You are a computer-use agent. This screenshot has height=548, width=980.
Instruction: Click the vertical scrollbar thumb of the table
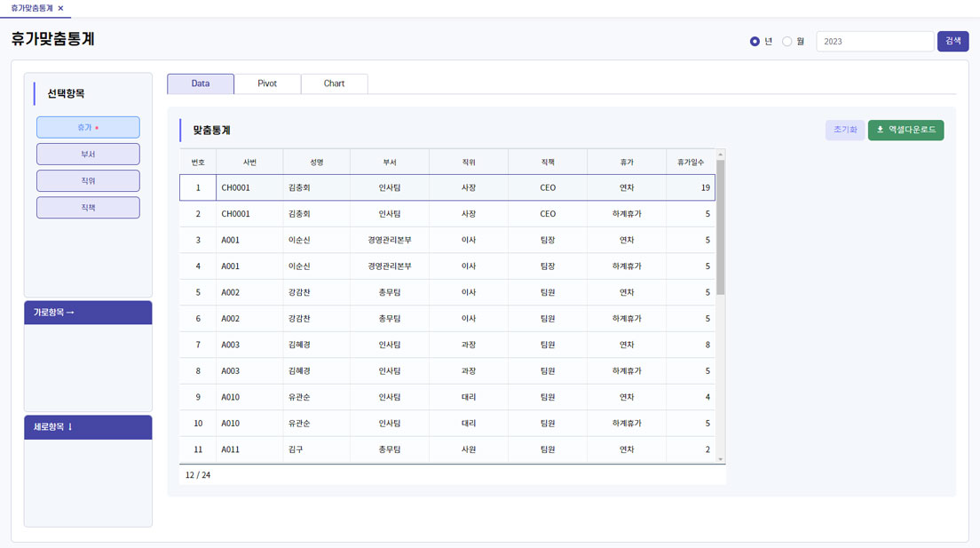tap(721, 227)
